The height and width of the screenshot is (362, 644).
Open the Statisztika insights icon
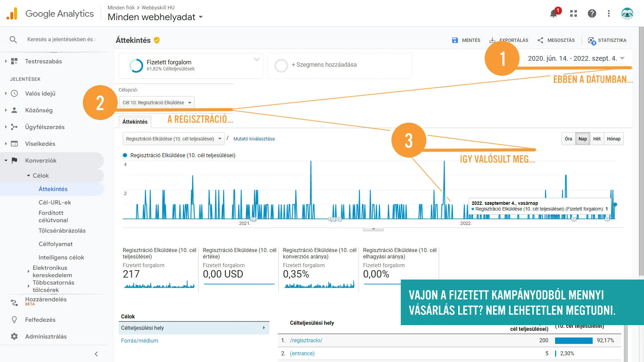click(592, 41)
